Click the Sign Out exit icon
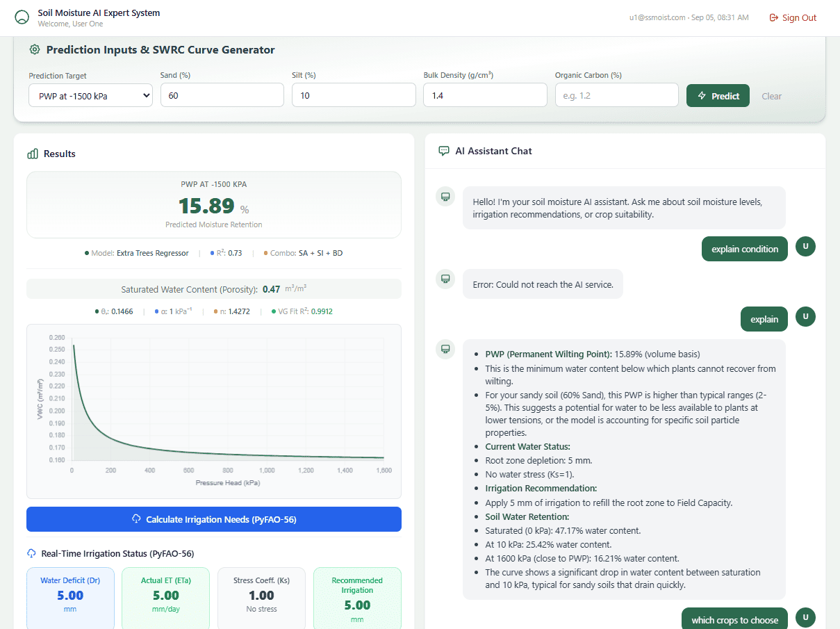840x629 pixels. [774, 18]
